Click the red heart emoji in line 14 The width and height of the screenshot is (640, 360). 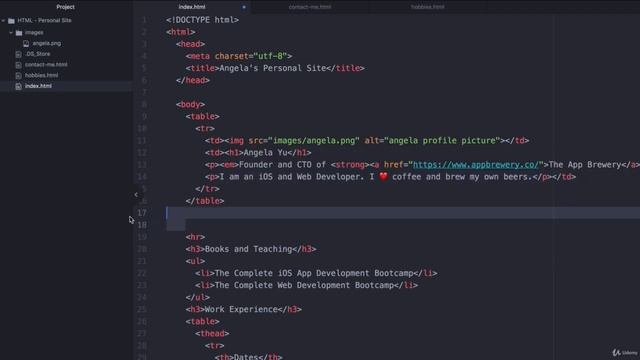click(x=383, y=177)
